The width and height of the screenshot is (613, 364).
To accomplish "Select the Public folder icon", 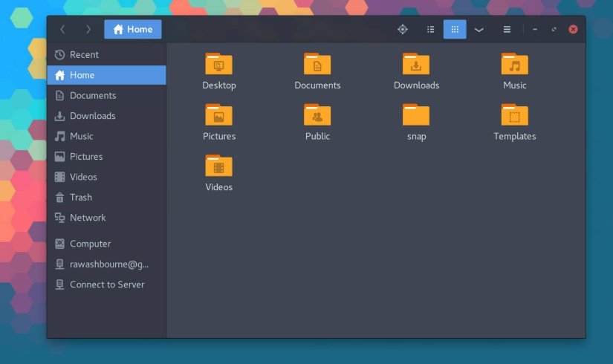I will pyautogui.click(x=317, y=115).
